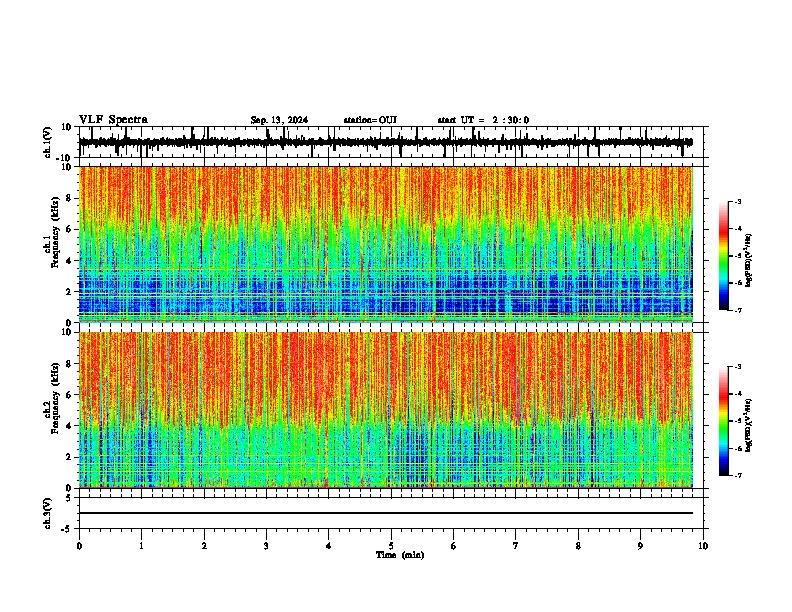792x612 pixels.
Task: Click the "VLF Spectra" plot title
Action: (113, 120)
